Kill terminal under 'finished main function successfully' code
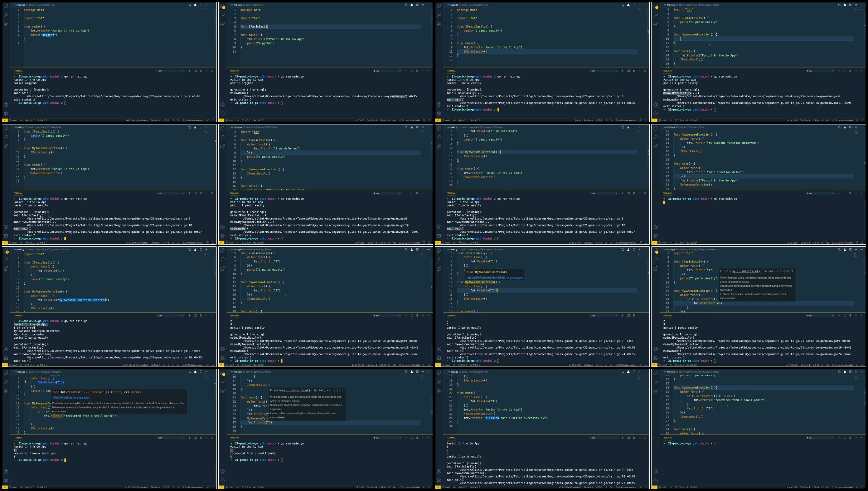Screen dimensions: 868x491 click(634, 438)
